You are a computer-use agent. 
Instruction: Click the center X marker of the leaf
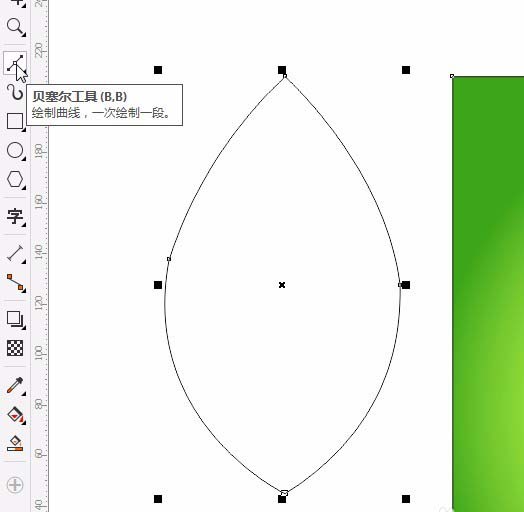click(x=282, y=285)
